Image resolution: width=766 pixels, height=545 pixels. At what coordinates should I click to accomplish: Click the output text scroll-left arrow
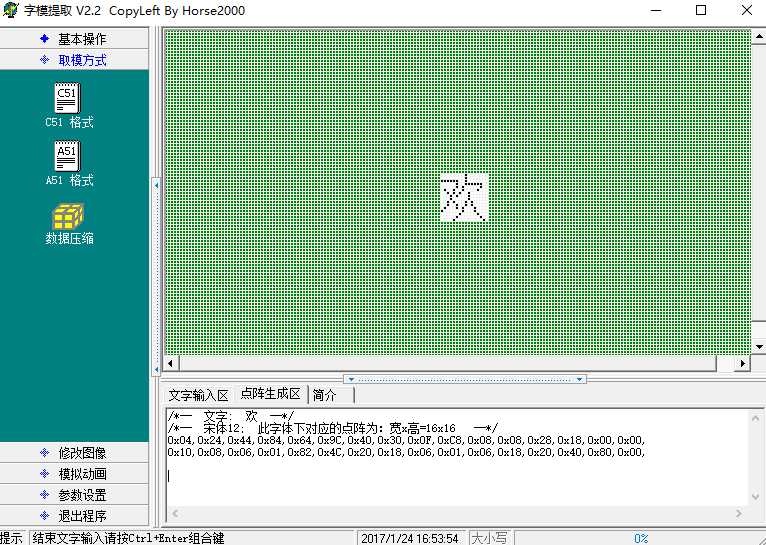coord(174,513)
